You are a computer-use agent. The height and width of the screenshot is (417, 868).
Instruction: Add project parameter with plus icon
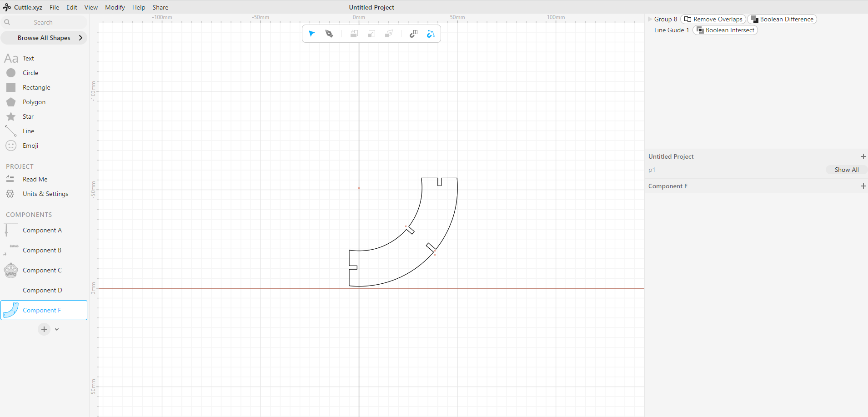click(863, 156)
